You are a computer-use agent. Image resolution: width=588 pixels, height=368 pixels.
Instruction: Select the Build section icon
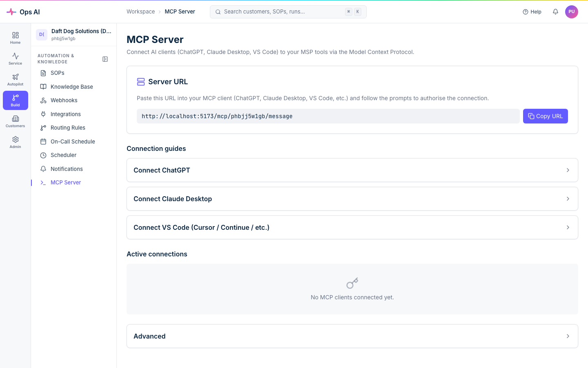16,98
